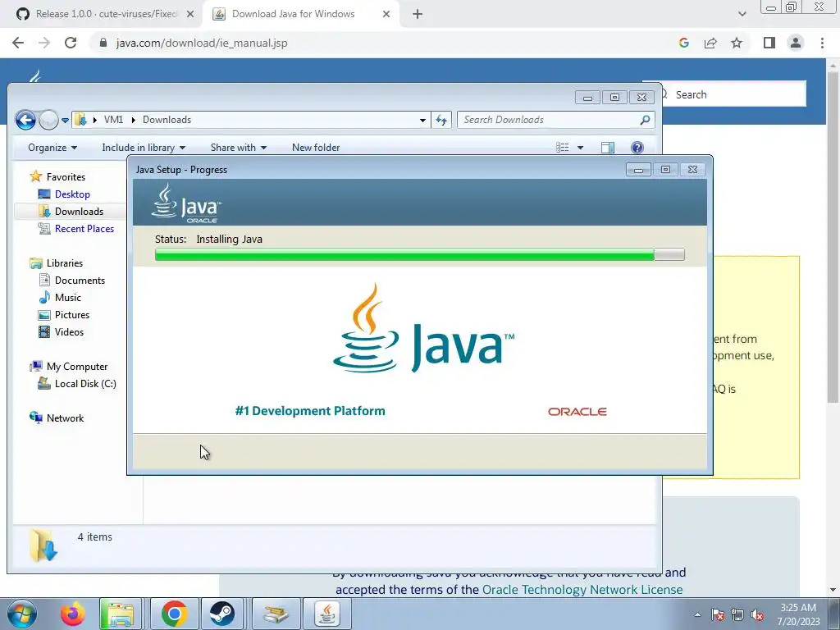
Task: Toggle the Chrome side panel icon
Action: 769,43
